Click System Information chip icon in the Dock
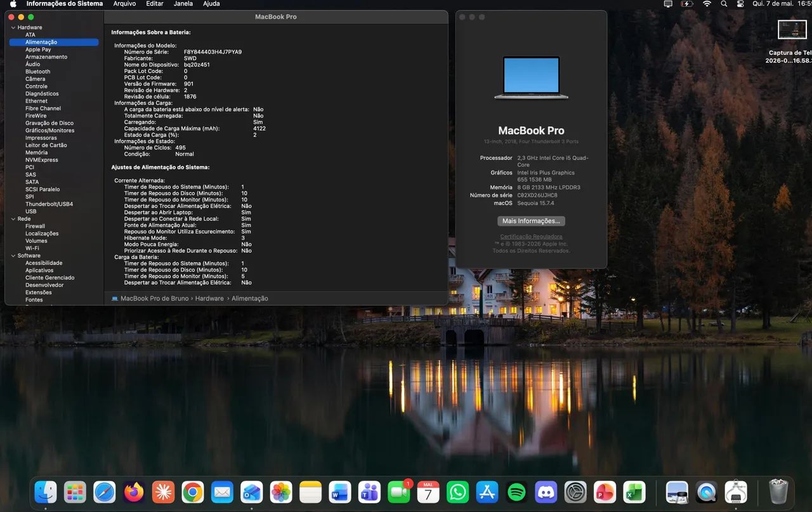The image size is (812, 512). click(736, 492)
